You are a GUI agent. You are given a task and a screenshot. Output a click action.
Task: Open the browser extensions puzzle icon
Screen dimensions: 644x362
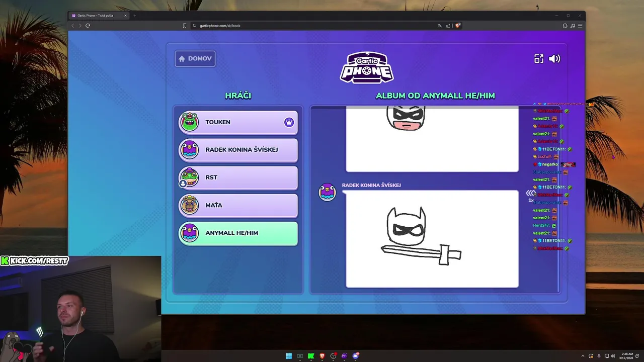point(565,26)
